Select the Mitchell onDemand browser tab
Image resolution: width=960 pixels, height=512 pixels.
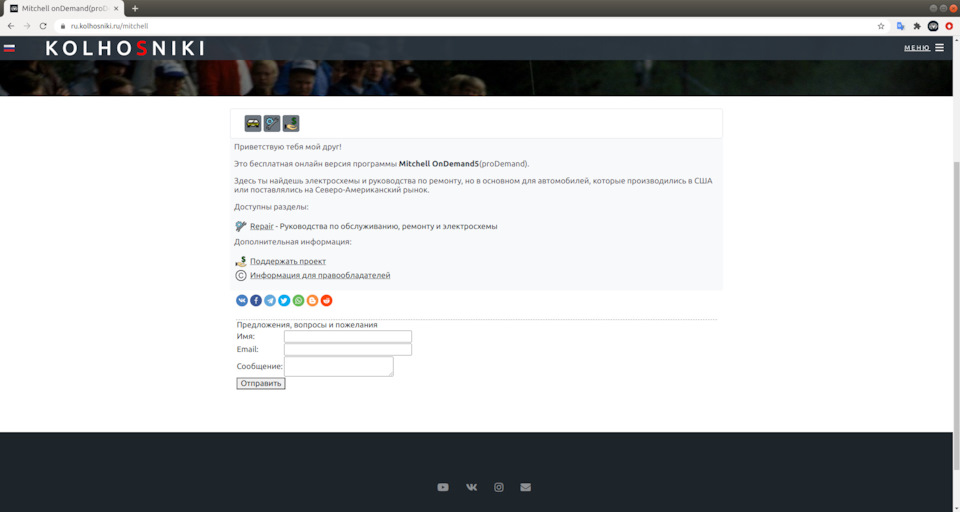coord(64,9)
